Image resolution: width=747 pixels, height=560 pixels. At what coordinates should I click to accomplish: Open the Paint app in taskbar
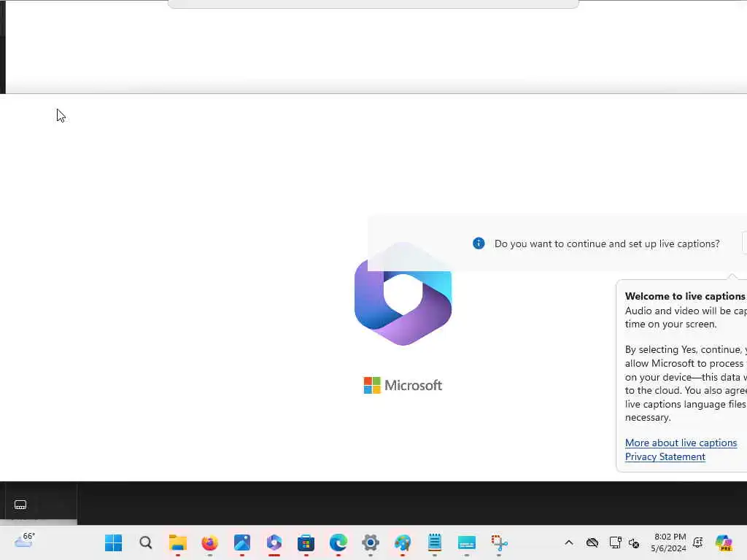click(403, 542)
